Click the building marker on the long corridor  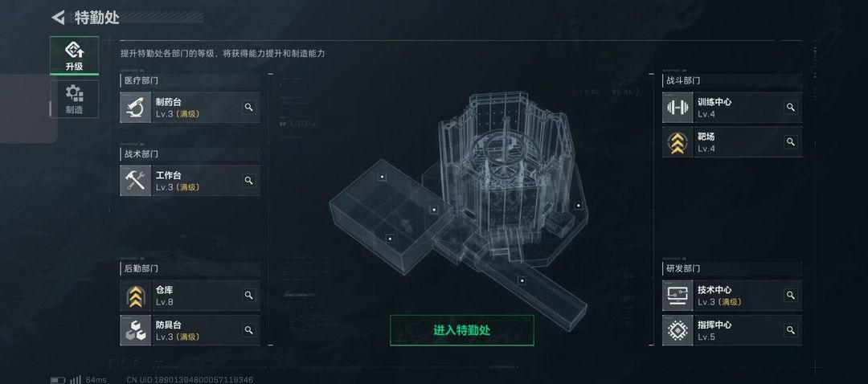[x=522, y=280]
